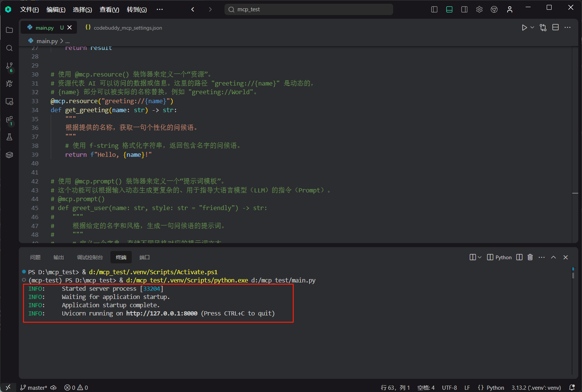Open notifications with the bell icon
Viewport: 582px width, 392px height.
coord(572,387)
